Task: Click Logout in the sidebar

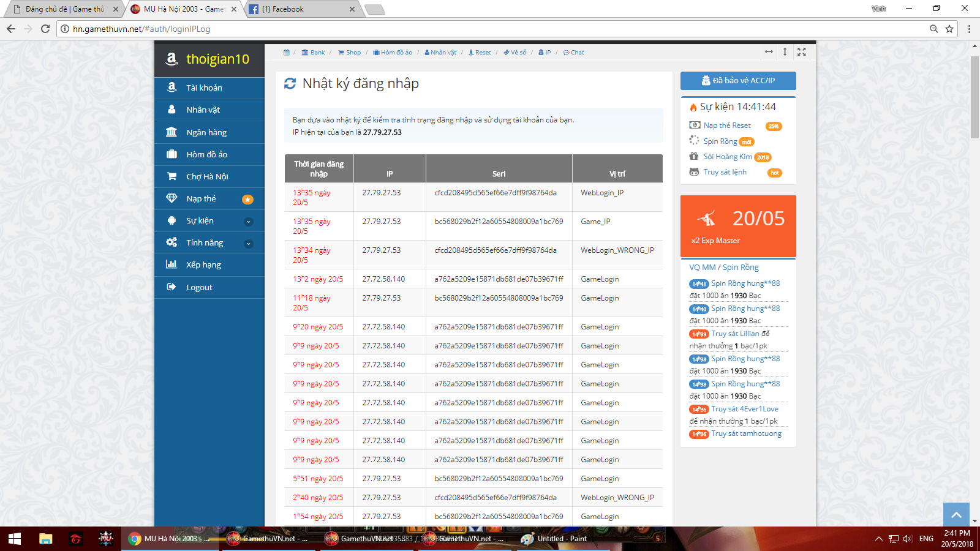Action: coord(199,287)
